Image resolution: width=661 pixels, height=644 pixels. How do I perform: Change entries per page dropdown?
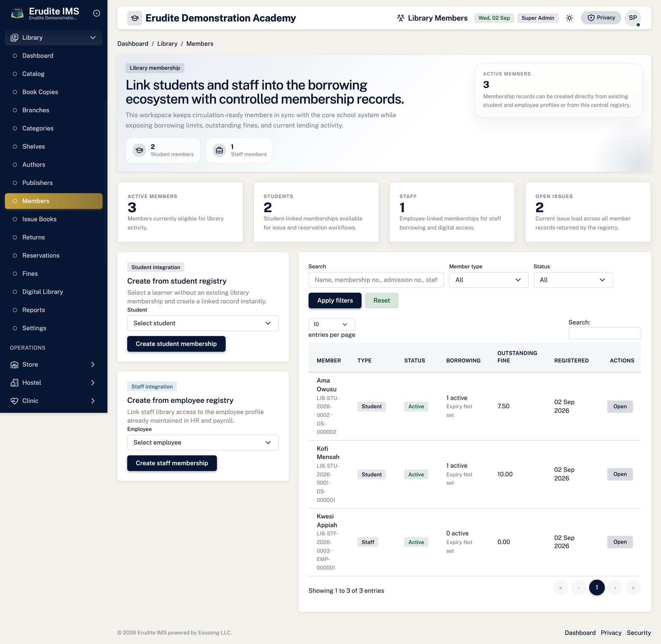(332, 324)
